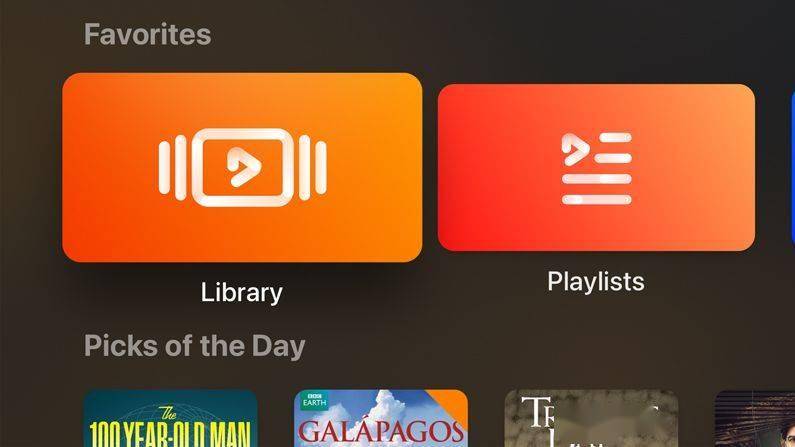Open the marble-textured poster with the large "T"
Viewport: 795px width, 447px height.
(x=591, y=418)
